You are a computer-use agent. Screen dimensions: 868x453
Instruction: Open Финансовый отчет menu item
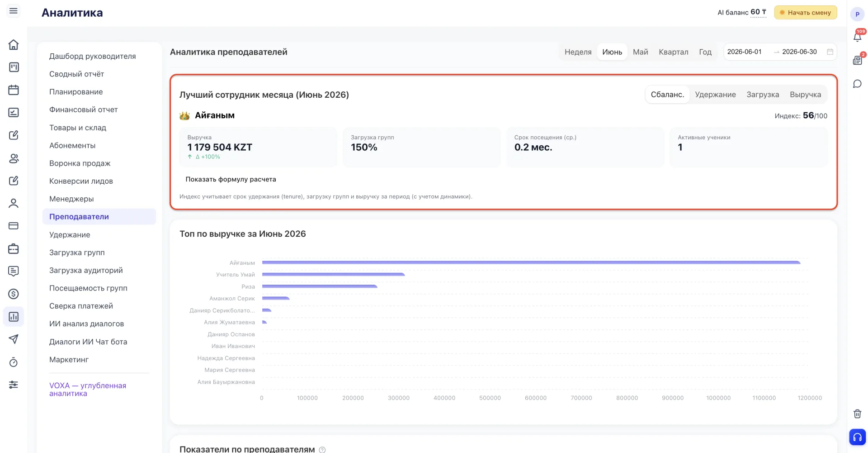click(84, 110)
